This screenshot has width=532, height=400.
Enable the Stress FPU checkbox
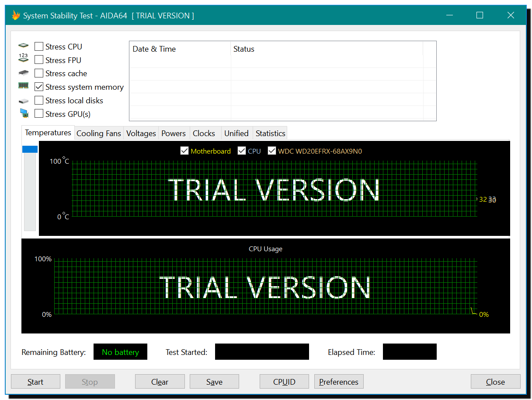pos(39,60)
